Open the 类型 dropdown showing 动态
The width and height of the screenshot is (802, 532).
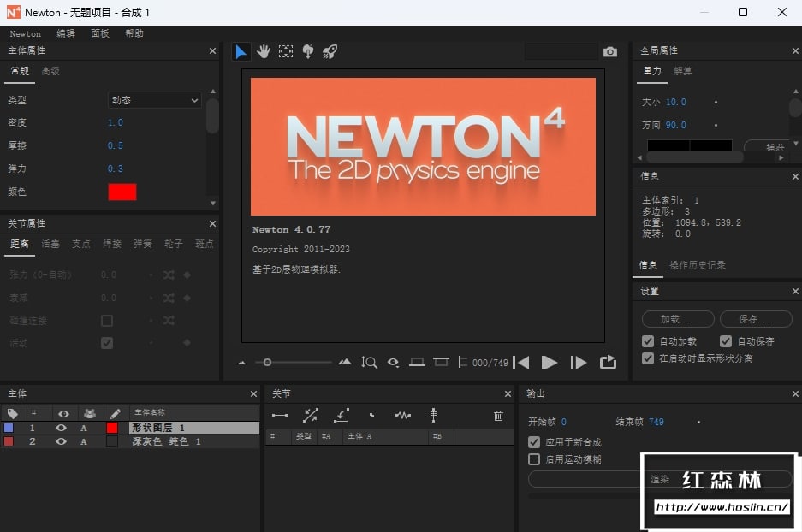pos(154,100)
